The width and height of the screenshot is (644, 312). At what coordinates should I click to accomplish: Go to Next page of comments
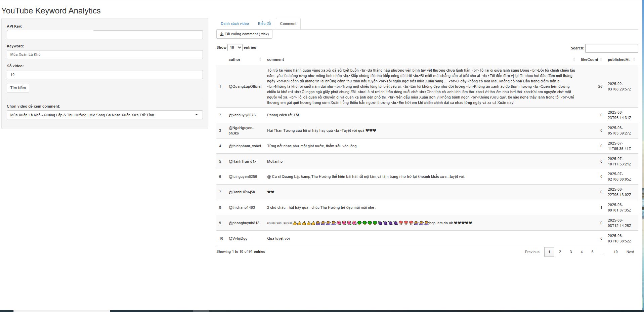(x=630, y=252)
